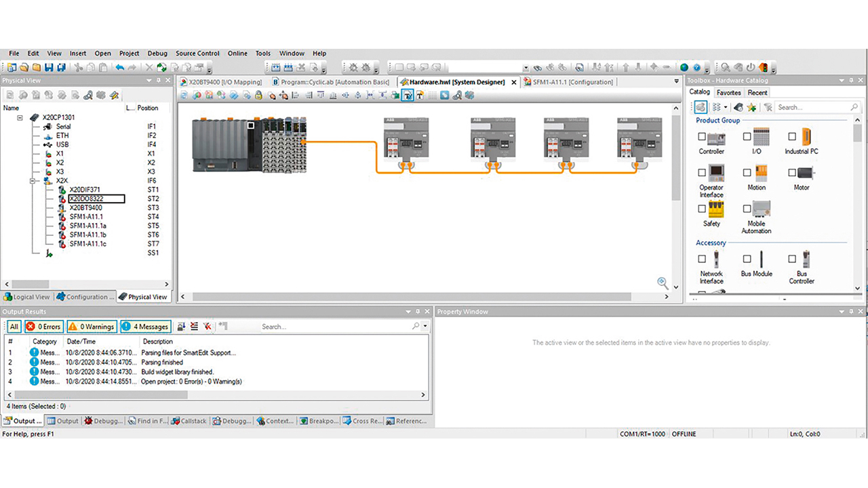Viewport: 868px width, 488px height.
Task: Open the main toolbar combo box dropdown
Action: coord(526,68)
